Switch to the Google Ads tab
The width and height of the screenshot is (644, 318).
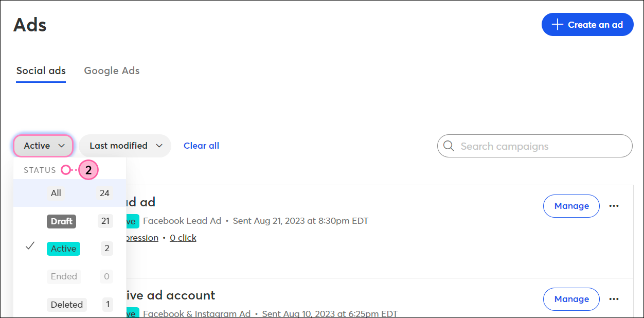point(112,71)
